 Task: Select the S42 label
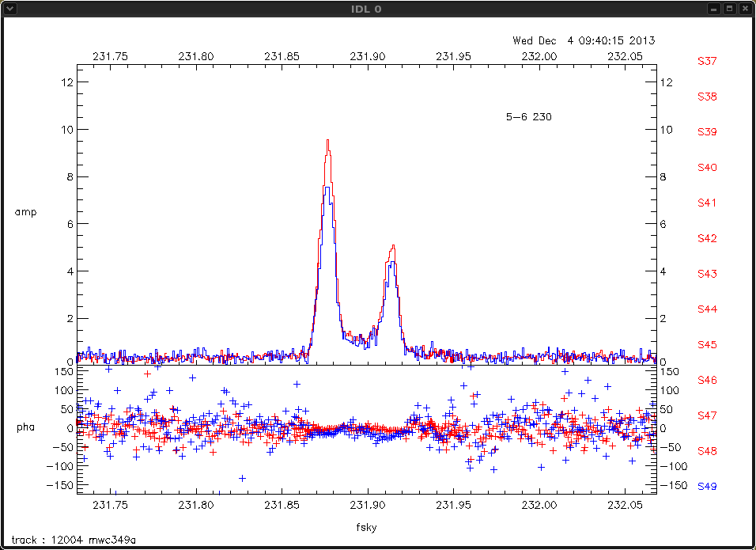click(707, 238)
